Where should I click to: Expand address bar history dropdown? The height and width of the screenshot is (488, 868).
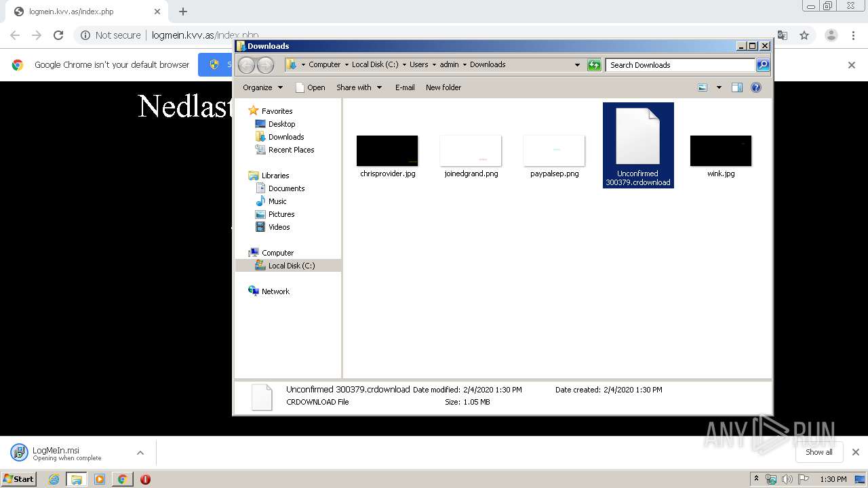click(x=577, y=65)
